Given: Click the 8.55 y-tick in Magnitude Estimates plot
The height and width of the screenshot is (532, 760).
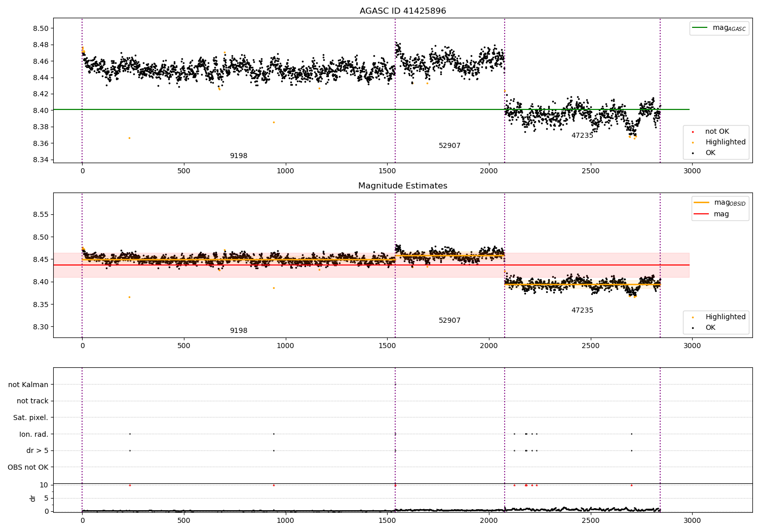Looking at the screenshot, I should [40, 215].
